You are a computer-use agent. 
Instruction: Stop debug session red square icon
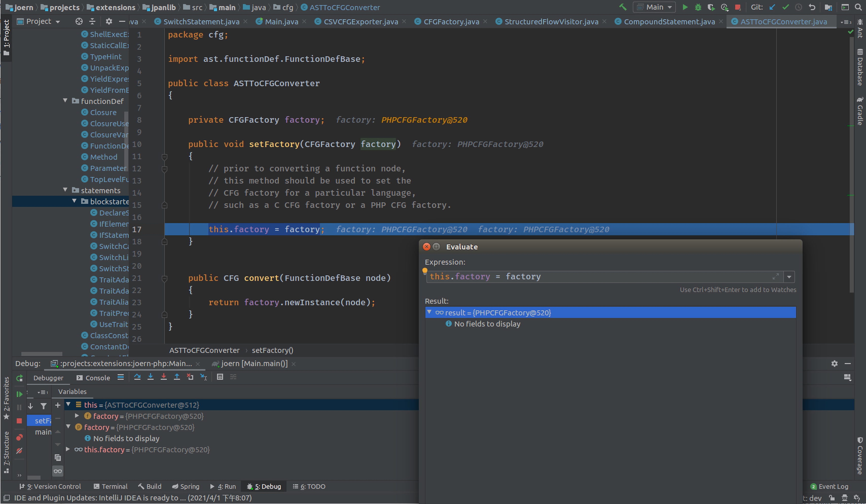(19, 421)
